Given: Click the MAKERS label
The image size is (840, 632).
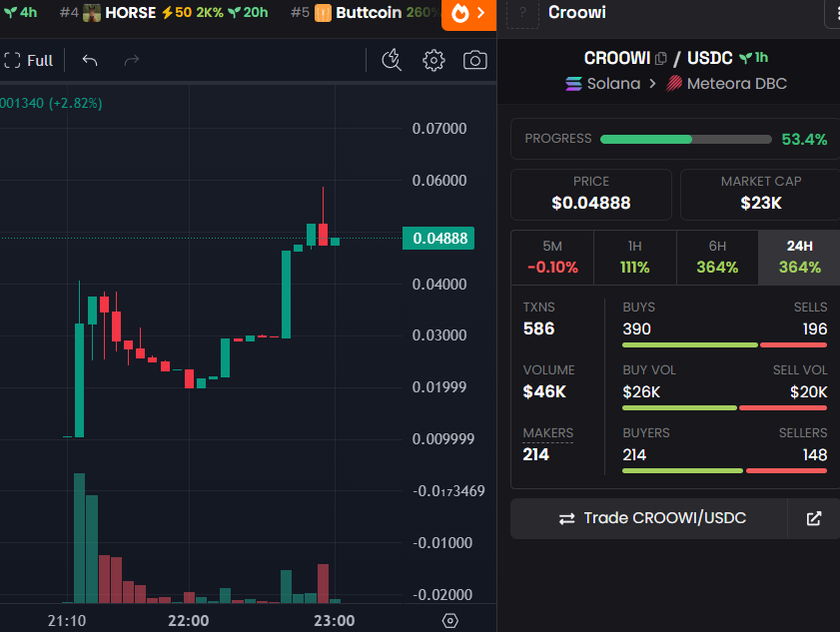Looking at the screenshot, I should pos(548,432).
